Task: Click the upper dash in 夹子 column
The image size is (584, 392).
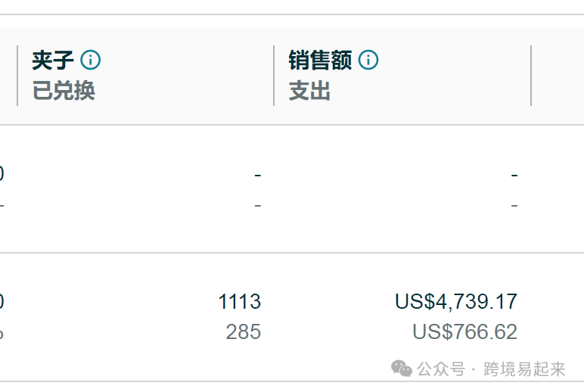Action: 258,175
